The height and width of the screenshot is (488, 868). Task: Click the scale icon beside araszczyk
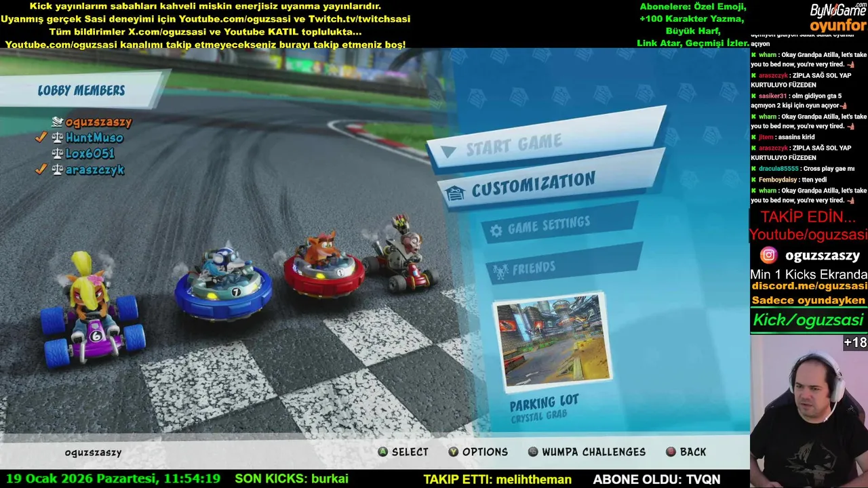pyautogui.click(x=58, y=170)
